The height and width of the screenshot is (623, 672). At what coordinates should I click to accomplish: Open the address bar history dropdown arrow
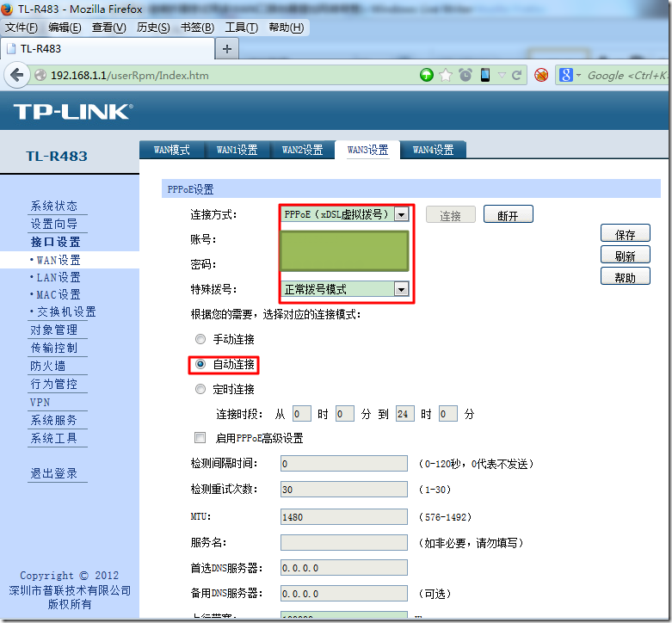pyautogui.click(x=502, y=76)
